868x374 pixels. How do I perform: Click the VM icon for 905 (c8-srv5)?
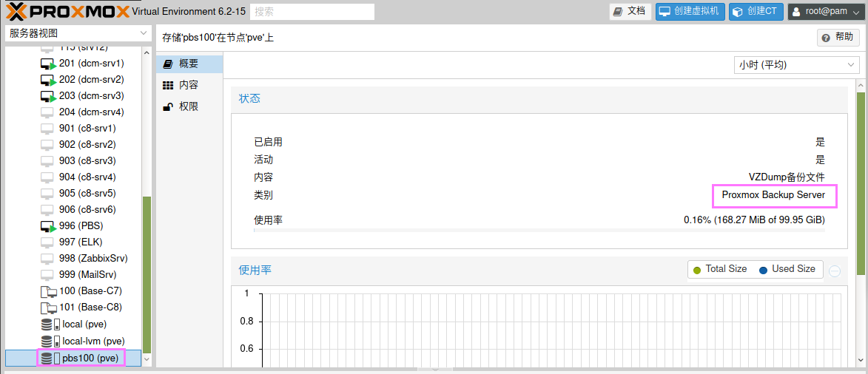48,194
